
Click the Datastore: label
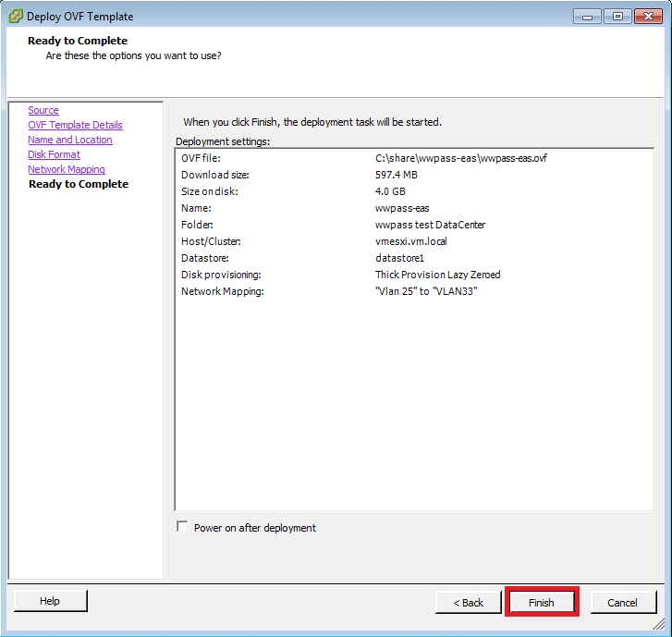pos(205,258)
